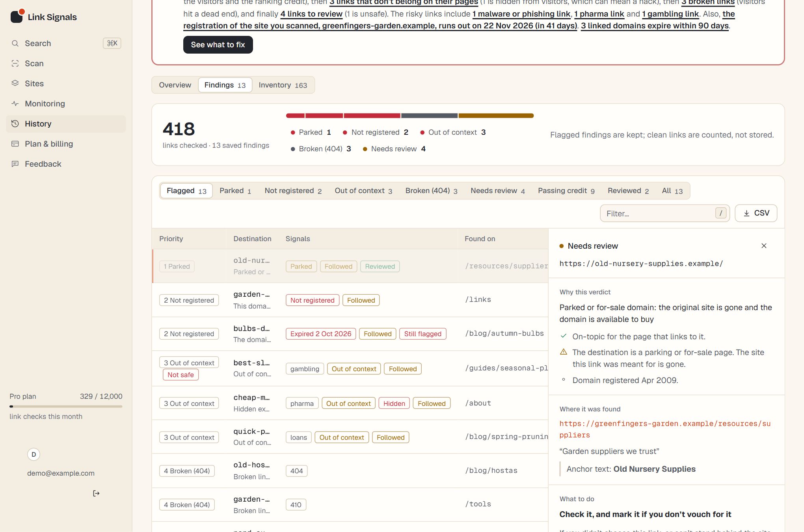This screenshot has height=532, width=804.
Task: Filter by Broken (404) 3
Action: 432,191
